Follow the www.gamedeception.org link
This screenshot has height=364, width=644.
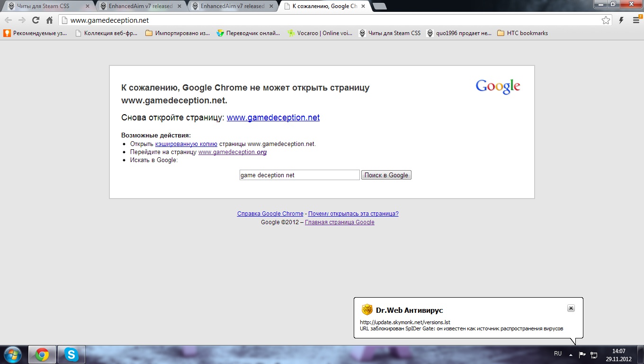[233, 152]
